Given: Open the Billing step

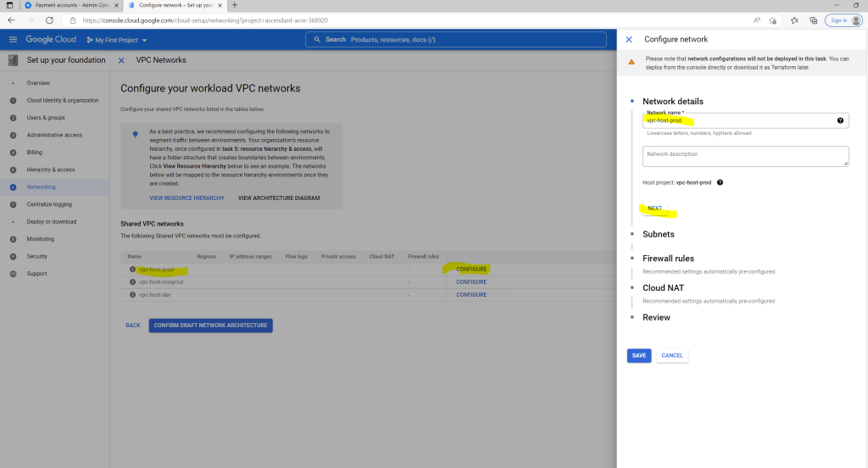Looking at the screenshot, I should coord(34,153).
